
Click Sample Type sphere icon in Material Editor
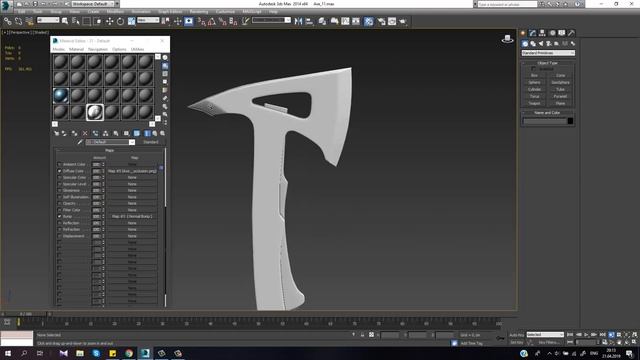(x=165, y=58)
